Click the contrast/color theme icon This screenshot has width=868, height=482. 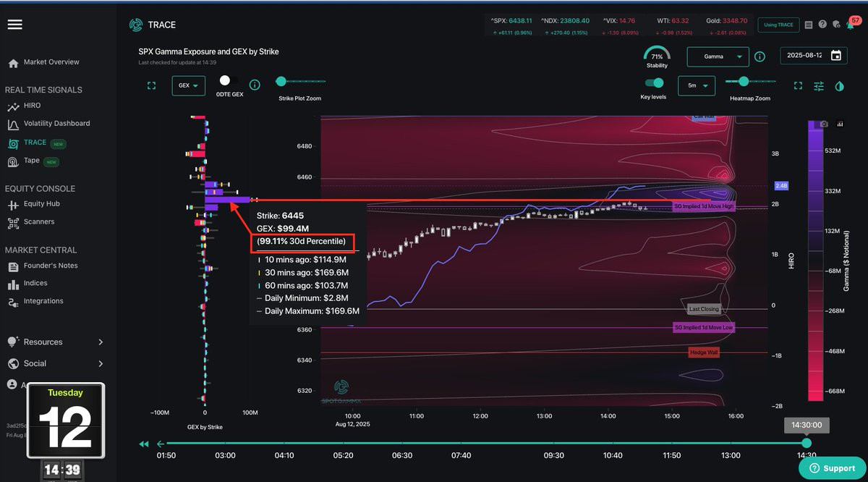[x=840, y=85]
